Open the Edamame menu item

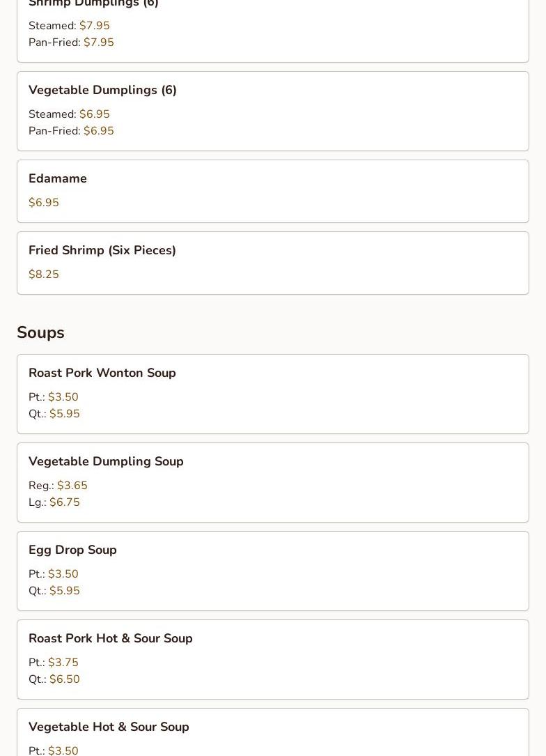(x=58, y=178)
